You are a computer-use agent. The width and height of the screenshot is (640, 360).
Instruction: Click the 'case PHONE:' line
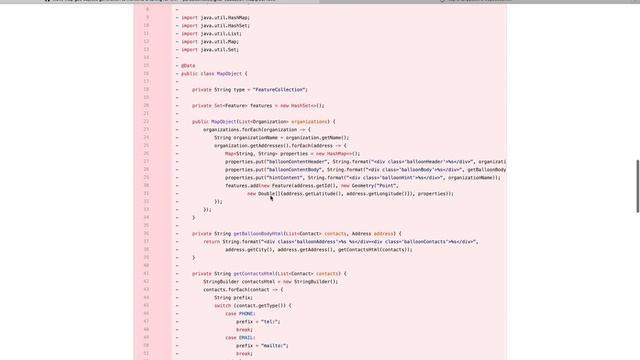coord(240,314)
